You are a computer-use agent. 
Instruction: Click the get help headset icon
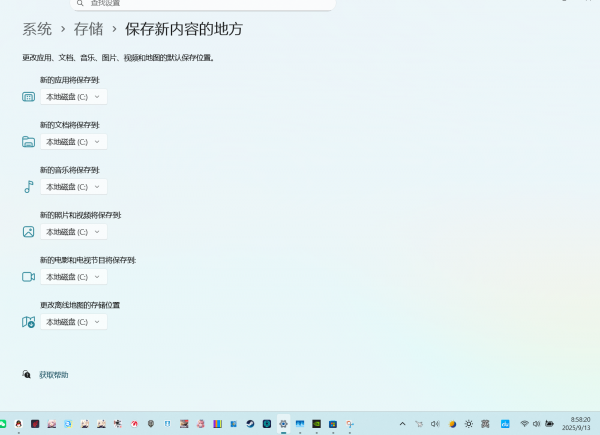tap(27, 375)
